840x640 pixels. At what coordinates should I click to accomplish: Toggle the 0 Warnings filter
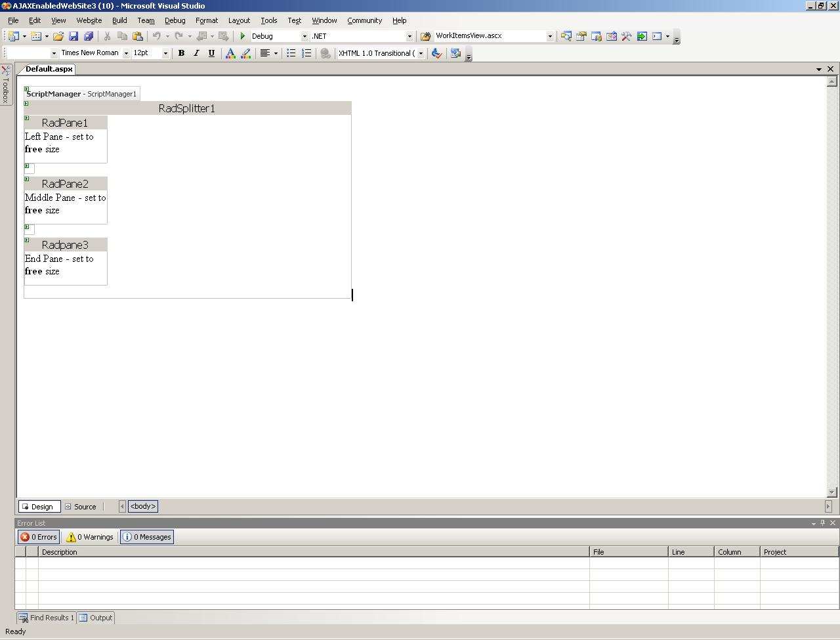click(90, 537)
